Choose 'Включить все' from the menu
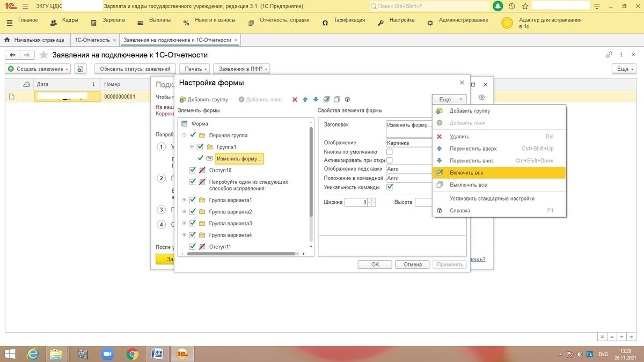The width and height of the screenshot is (644, 362). (499, 173)
